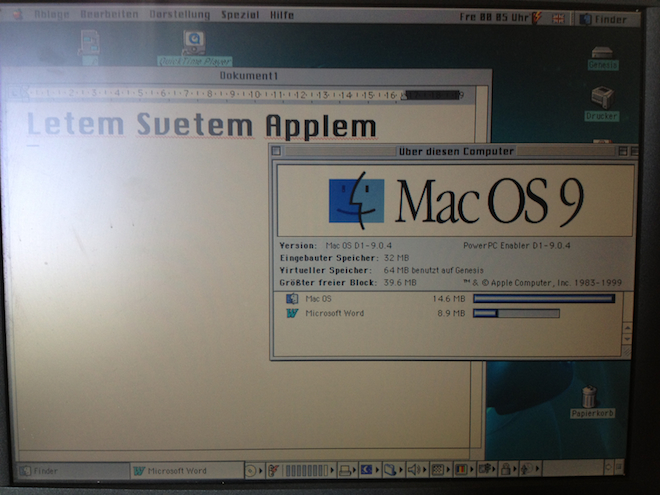Click the Mac OS memory usage bar
Viewport: 660px width, 495px height.
coord(544,299)
